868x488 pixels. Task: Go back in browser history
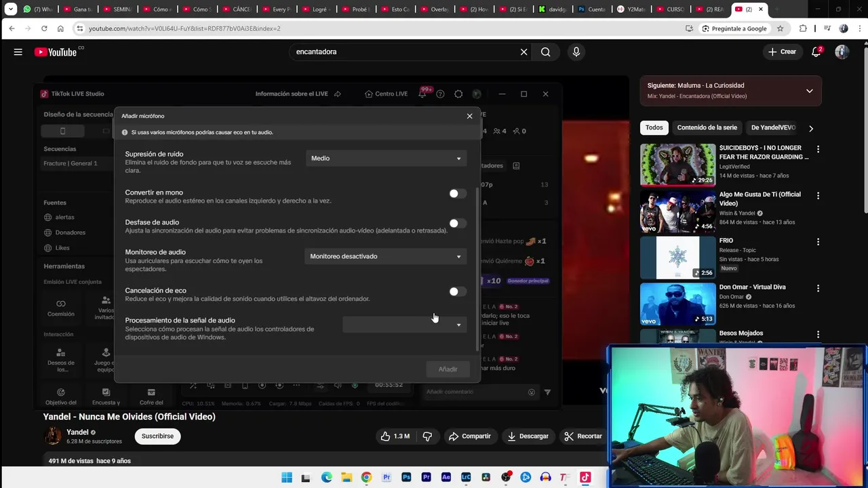(12, 28)
